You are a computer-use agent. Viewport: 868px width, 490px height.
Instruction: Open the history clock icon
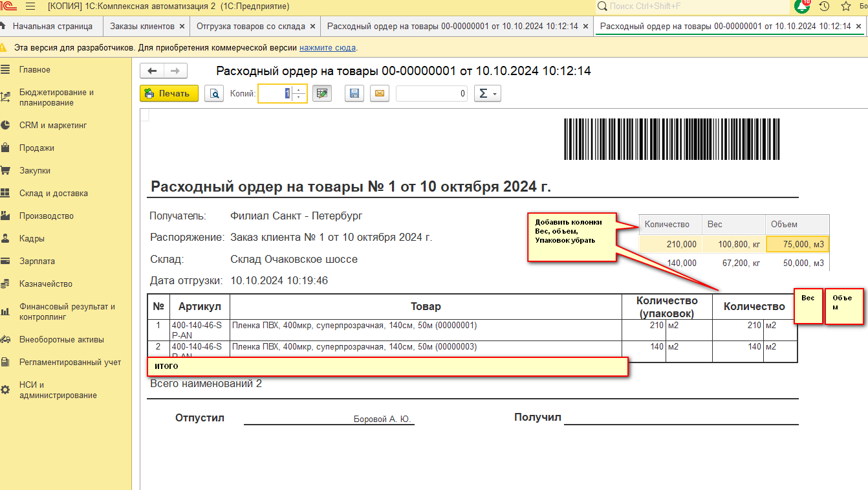coord(824,6)
